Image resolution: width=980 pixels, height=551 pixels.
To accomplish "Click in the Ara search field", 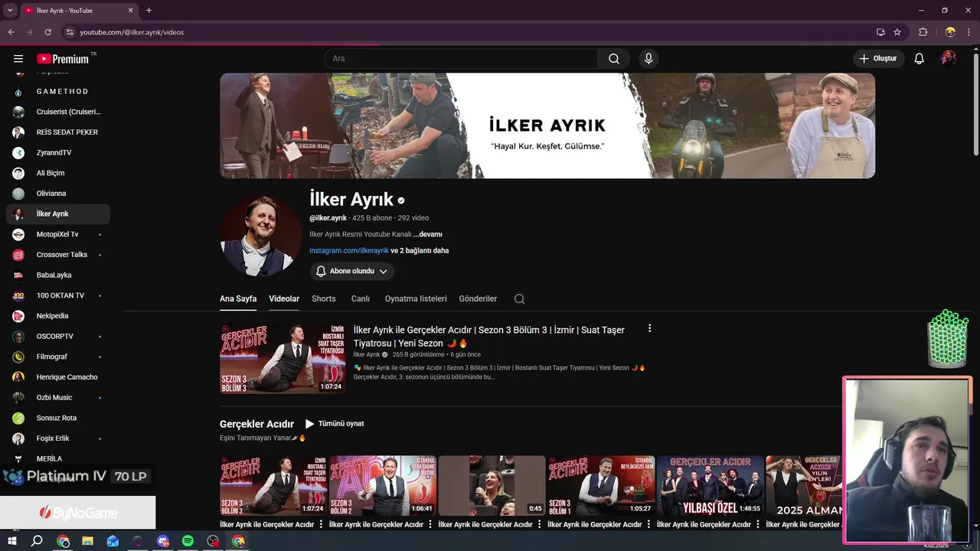I will pos(461,59).
